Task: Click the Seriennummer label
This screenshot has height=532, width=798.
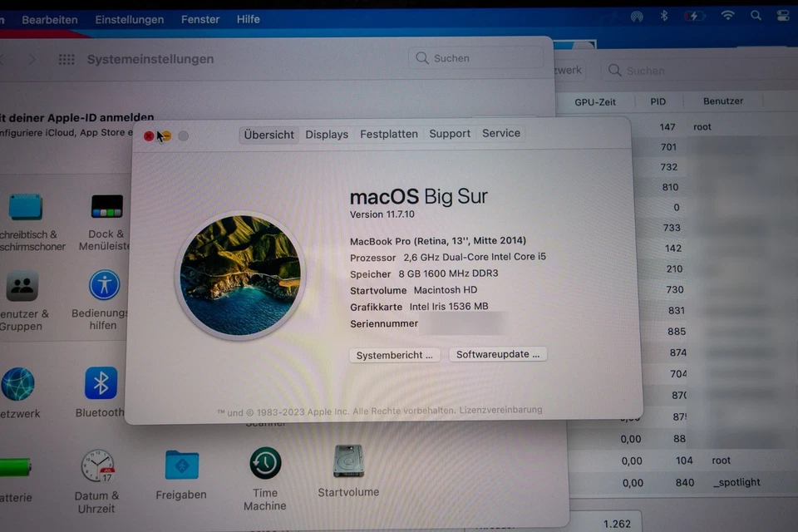Action: coord(384,324)
